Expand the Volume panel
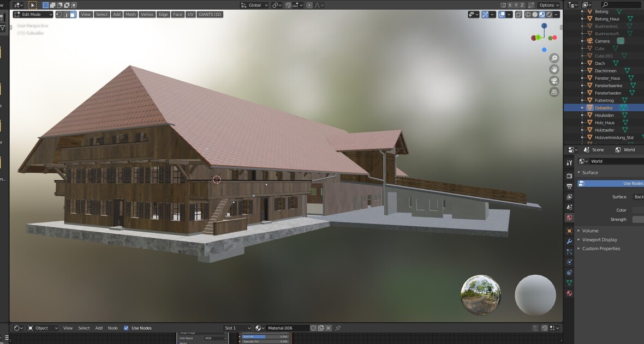 pyautogui.click(x=590, y=231)
